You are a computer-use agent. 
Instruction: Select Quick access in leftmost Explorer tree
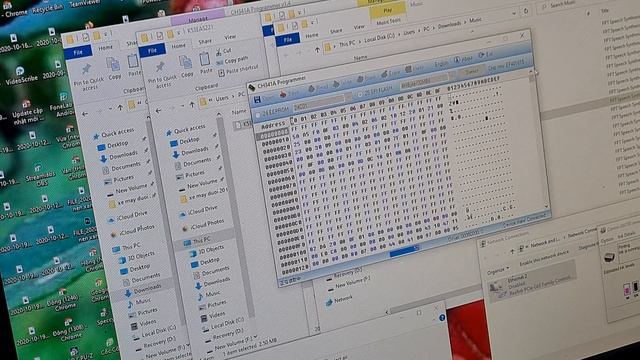pyautogui.click(x=114, y=133)
